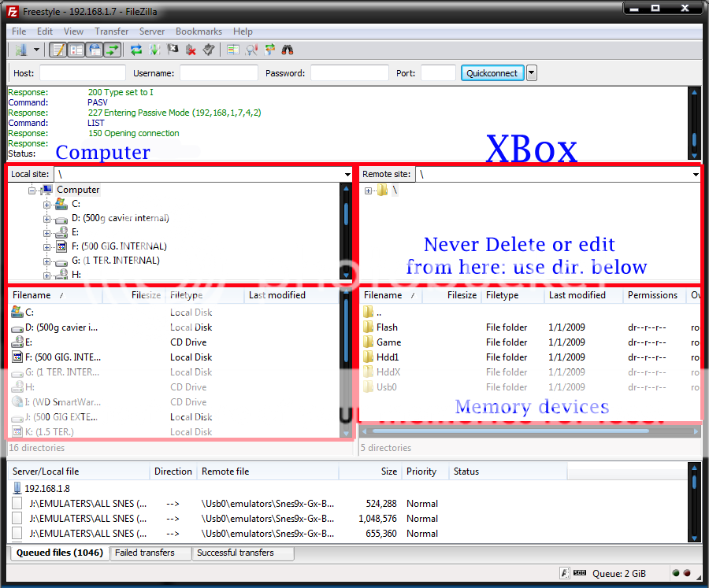Disconnect from the server icon

click(191, 50)
